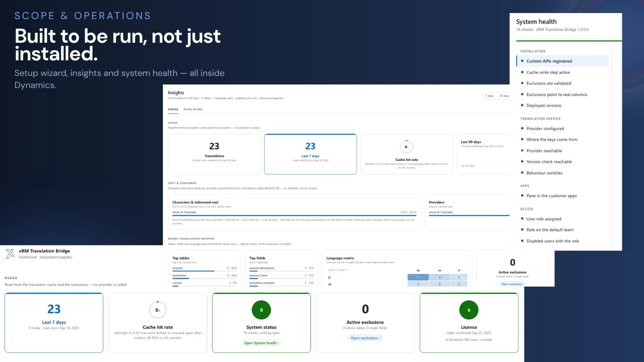
Task: Select the Exclusions are validated check
Action: click(x=562, y=83)
